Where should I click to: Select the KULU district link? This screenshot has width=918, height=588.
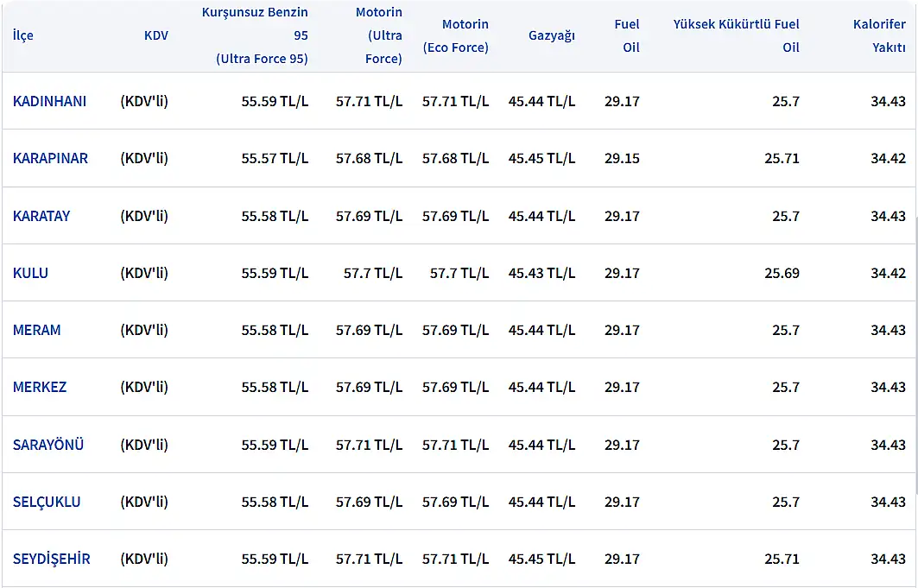[x=30, y=273]
